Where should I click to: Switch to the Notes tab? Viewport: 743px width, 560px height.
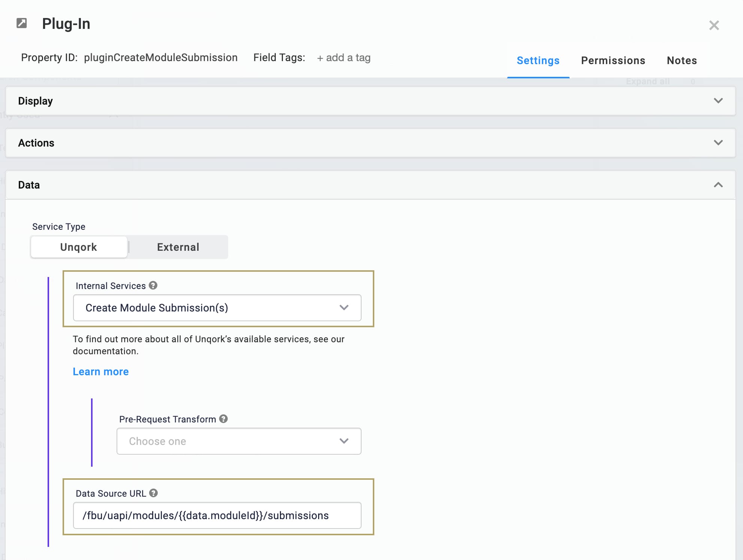[x=682, y=60]
